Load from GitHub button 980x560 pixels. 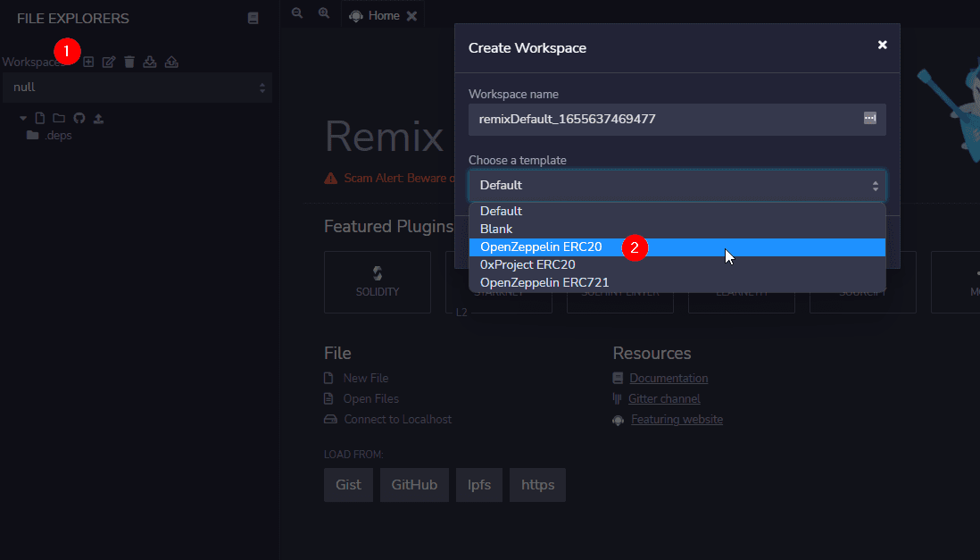pyautogui.click(x=414, y=485)
